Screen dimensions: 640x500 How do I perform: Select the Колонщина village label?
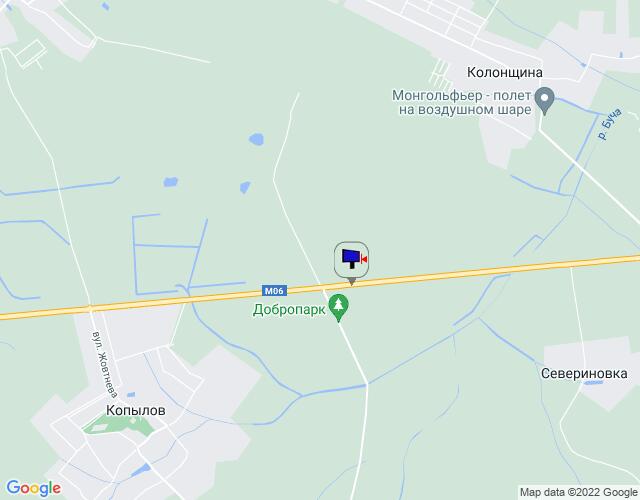[x=504, y=72]
